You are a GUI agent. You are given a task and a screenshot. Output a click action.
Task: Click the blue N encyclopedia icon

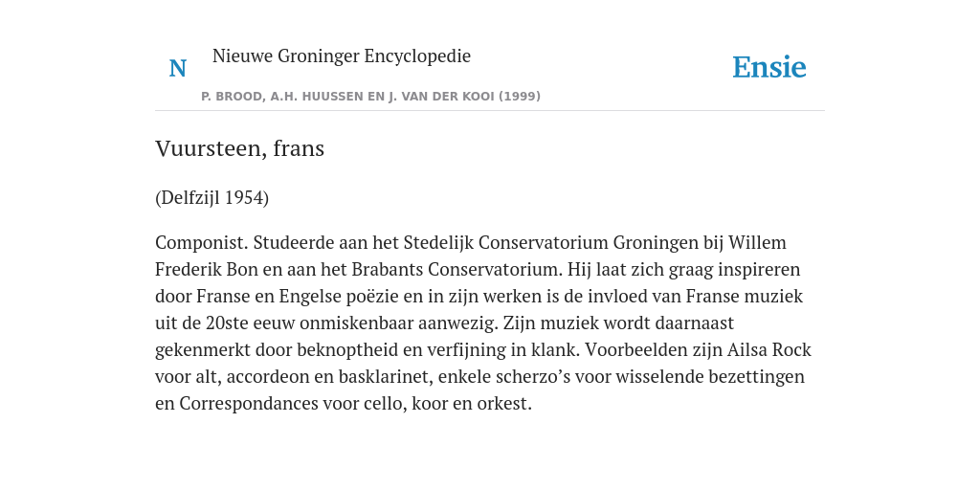177,68
